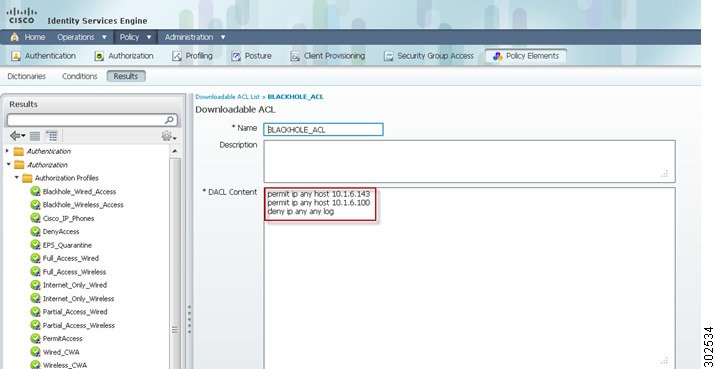Expand the Authentication tree node arrow
715x369 pixels.
[x=7, y=151]
